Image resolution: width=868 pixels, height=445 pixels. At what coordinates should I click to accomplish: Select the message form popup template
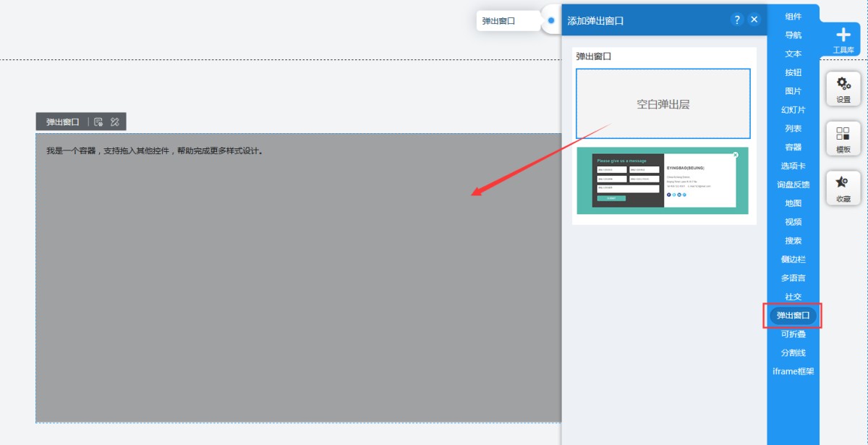coord(663,181)
